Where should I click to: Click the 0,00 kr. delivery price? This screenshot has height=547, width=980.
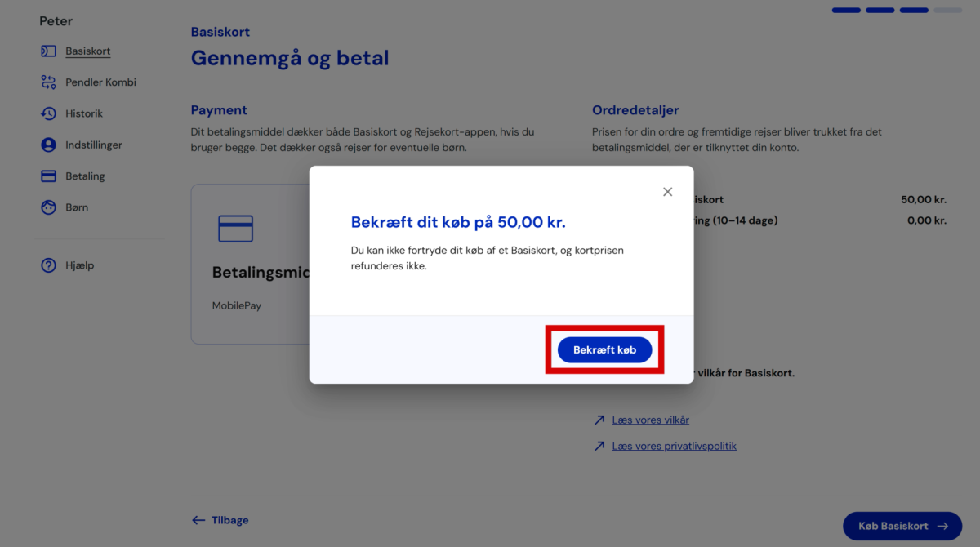click(x=927, y=220)
